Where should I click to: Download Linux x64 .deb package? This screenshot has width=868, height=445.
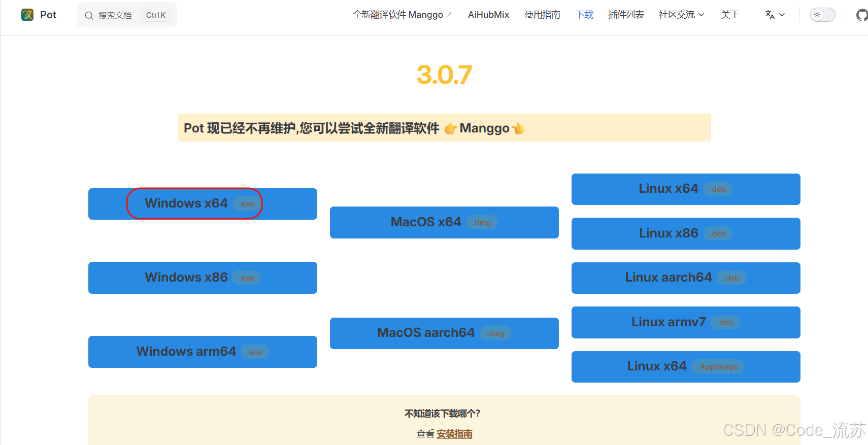click(x=686, y=189)
